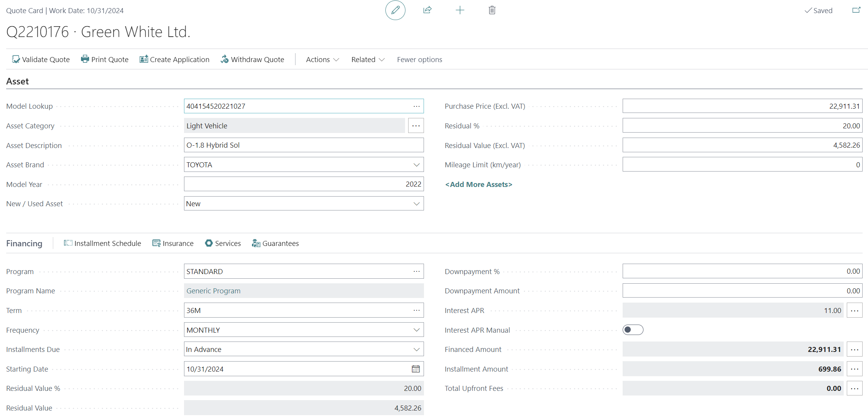Expand the Installments Due dropdown

tap(416, 349)
